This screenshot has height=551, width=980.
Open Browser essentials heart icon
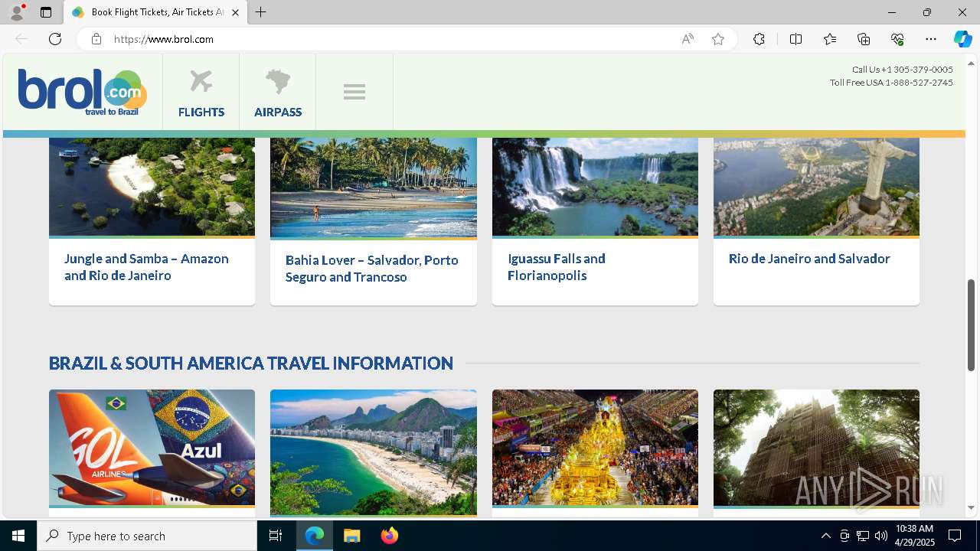point(897,39)
